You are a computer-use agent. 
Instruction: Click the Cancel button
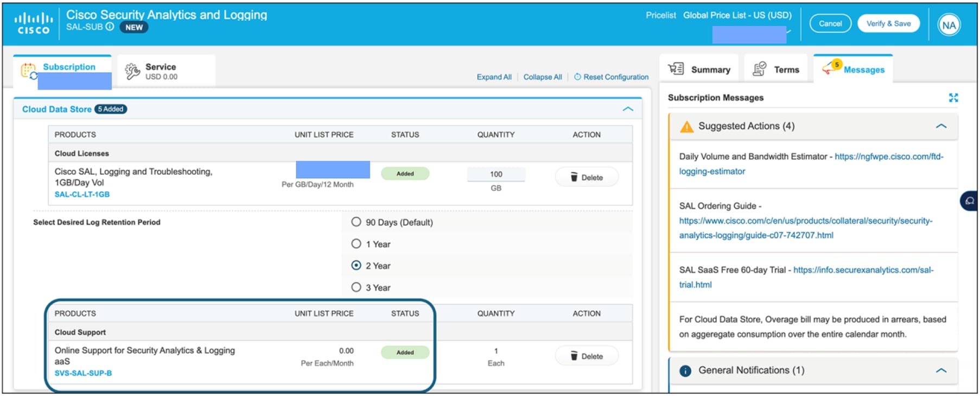(830, 23)
